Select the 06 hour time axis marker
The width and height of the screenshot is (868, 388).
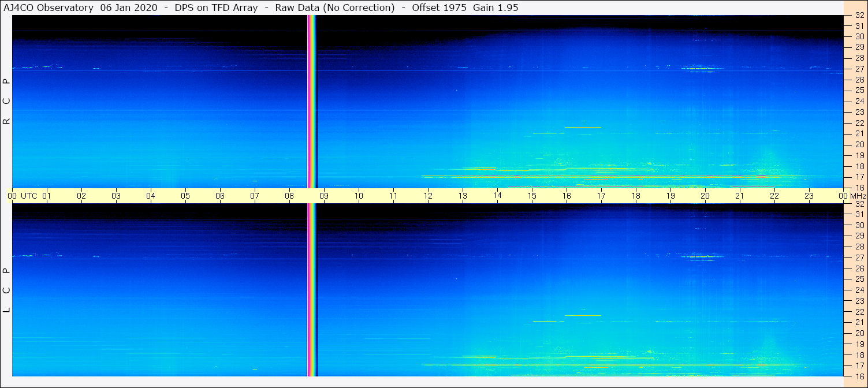pyautogui.click(x=220, y=196)
